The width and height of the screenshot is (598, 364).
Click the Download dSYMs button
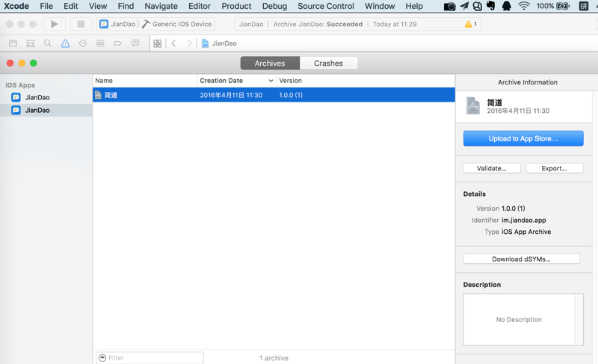click(521, 259)
